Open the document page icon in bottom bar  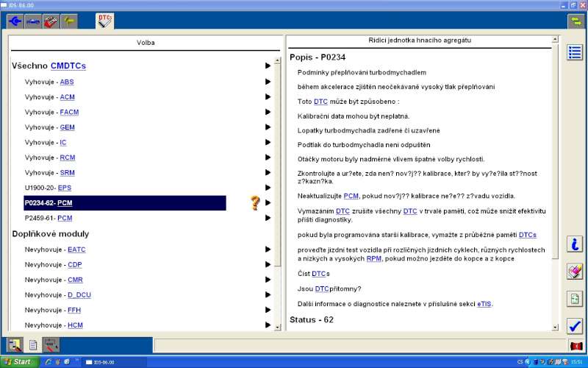[32, 344]
